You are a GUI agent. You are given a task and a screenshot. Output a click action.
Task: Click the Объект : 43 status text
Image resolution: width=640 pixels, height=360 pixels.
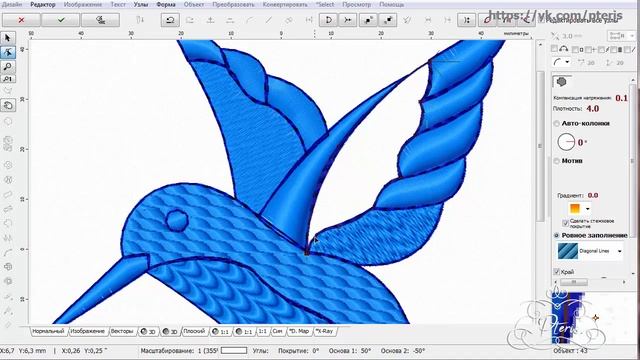[x=570, y=351]
